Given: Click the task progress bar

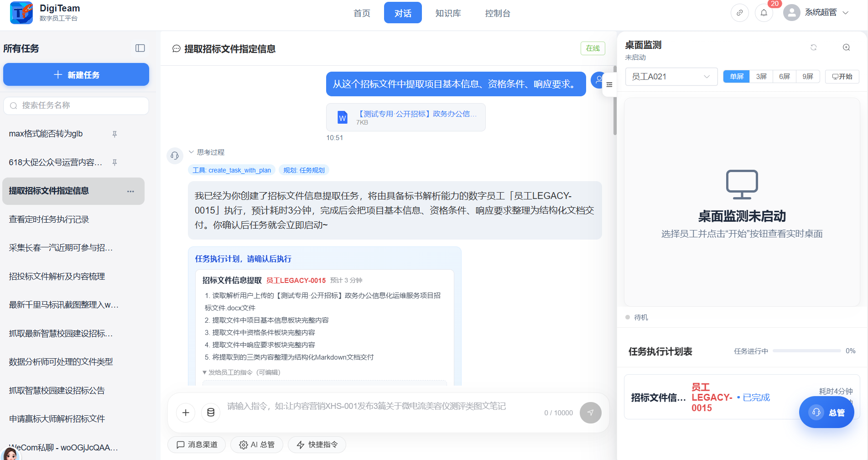Looking at the screenshot, I should coord(806,351).
